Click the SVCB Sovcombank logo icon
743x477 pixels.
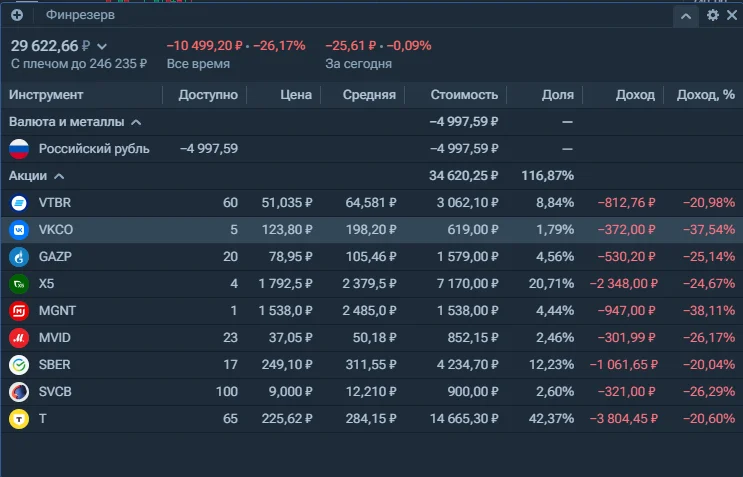pos(19,392)
